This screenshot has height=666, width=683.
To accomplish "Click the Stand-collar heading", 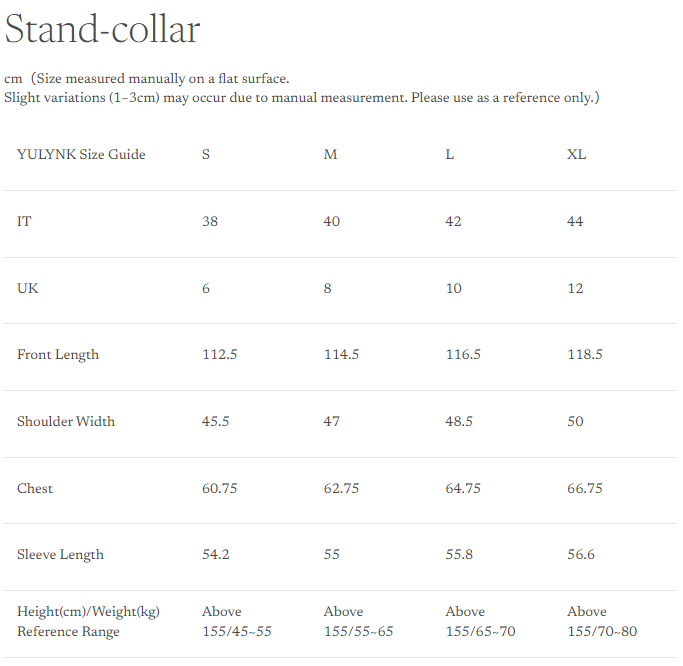I will pyautogui.click(x=102, y=29).
